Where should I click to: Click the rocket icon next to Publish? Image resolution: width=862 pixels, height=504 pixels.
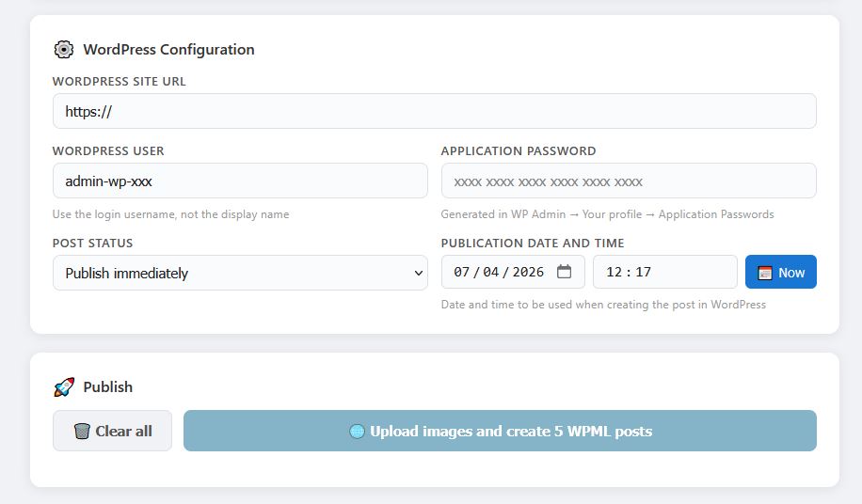(63, 386)
